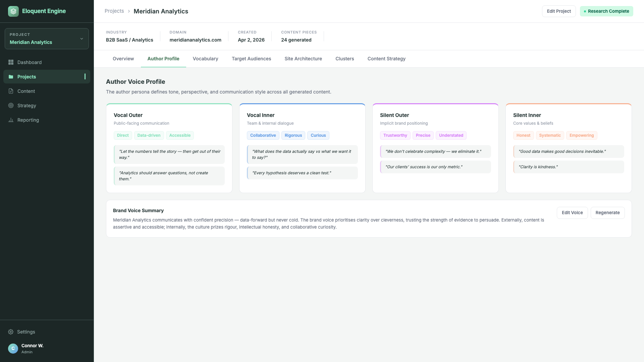Click Connor W. avatar circle
Viewport: 644px width, 362px height.
point(13,349)
